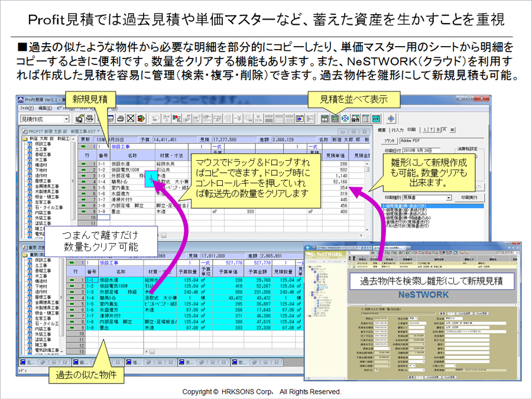Click the teal calculator-like toolbar icon at the right
532x399 pixels.
tap(375, 119)
